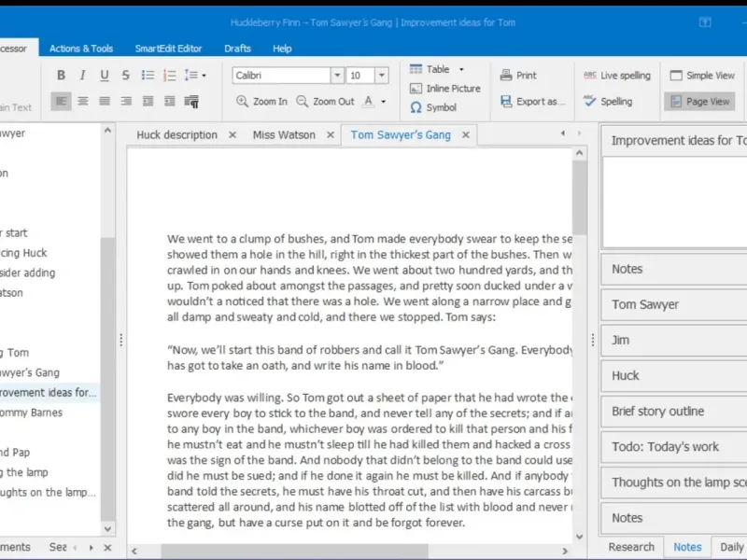This screenshot has height=560, width=747.
Task: Expand the Brief story outline note
Action: point(674,412)
